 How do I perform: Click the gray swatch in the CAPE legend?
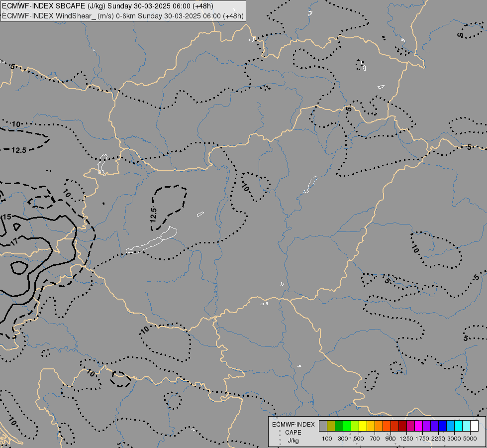(323, 426)
